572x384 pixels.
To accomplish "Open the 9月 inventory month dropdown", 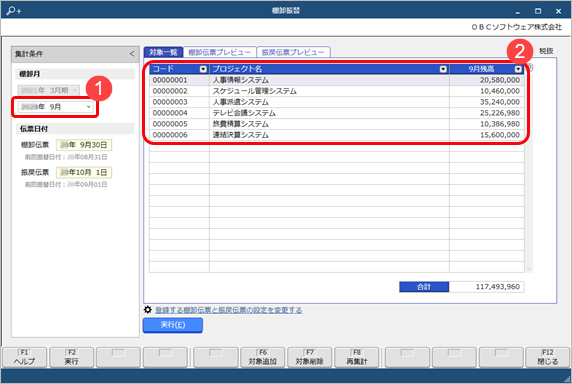I will pyautogui.click(x=56, y=107).
